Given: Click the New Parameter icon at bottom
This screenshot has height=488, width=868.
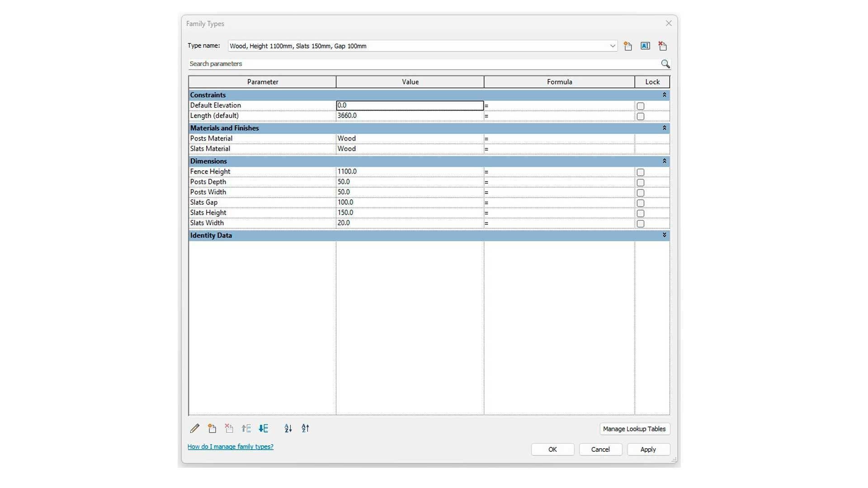Looking at the screenshot, I should click(212, 428).
